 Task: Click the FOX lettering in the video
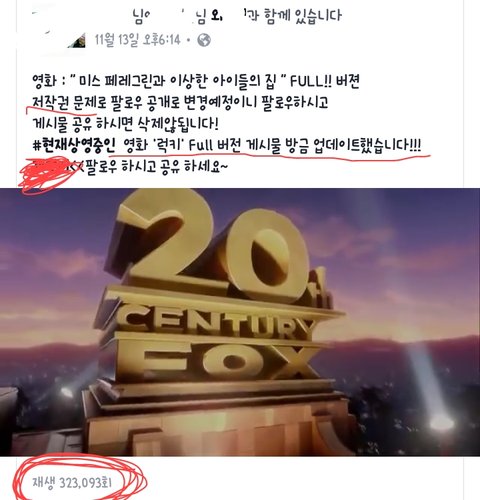[227, 362]
